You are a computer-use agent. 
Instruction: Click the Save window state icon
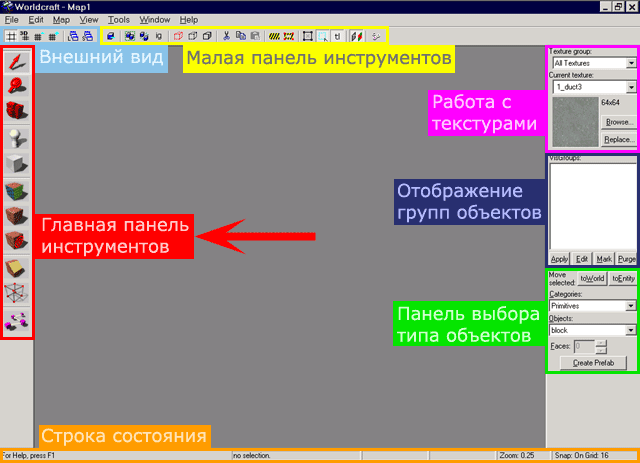(87, 36)
